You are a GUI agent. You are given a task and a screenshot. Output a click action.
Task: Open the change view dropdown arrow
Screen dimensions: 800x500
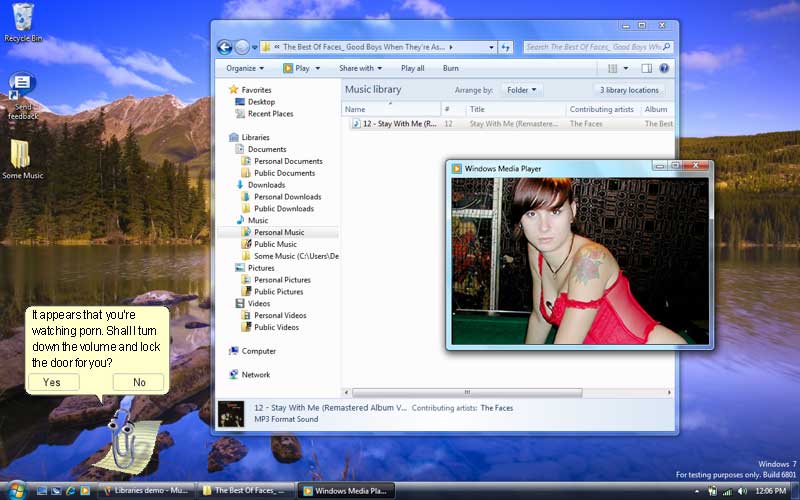point(626,68)
